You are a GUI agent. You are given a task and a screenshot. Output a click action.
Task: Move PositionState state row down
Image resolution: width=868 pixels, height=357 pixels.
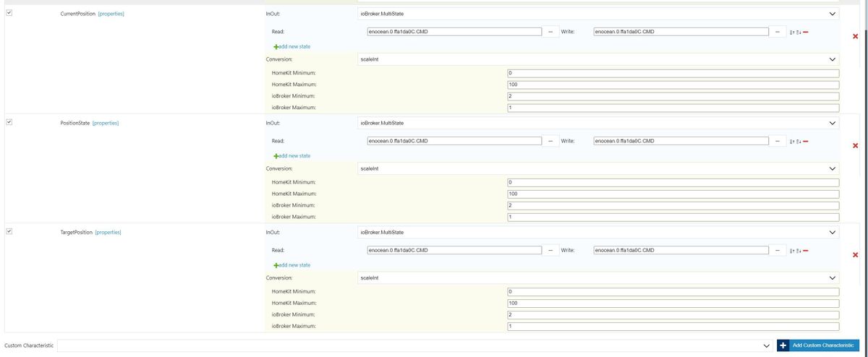pos(799,141)
